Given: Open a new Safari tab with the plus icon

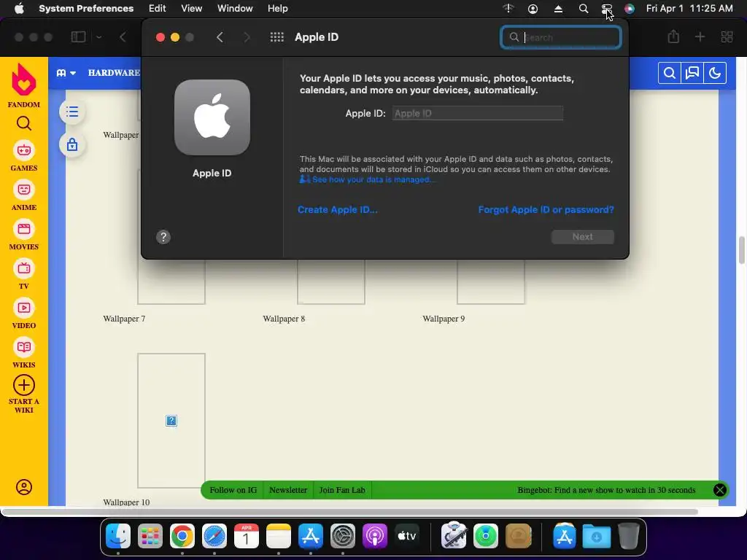Looking at the screenshot, I should tap(700, 36).
